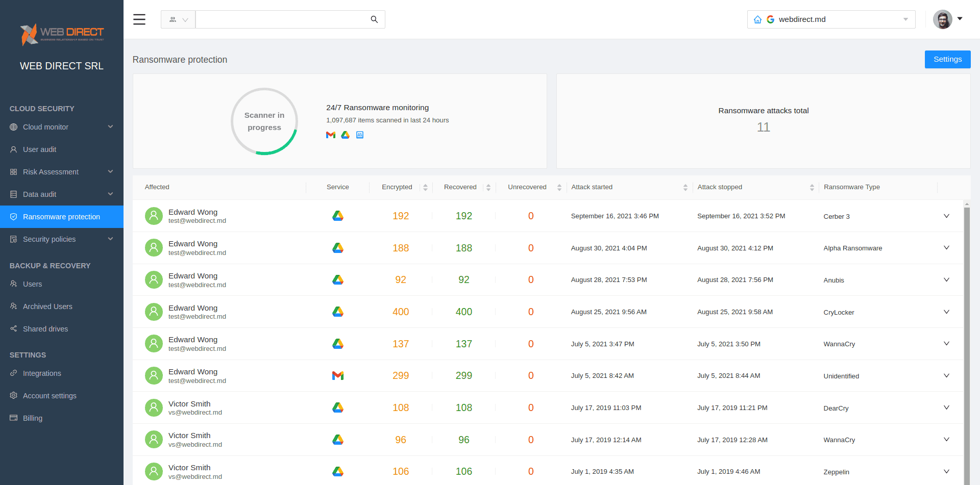The height and width of the screenshot is (485, 980).
Task: Go to Shared drives in sidebar
Action: click(45, 329)
